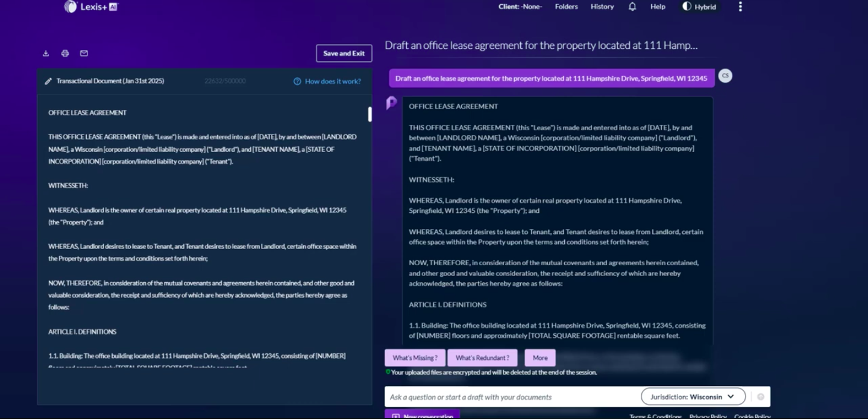
Task: Print the document with the printer icon
Action: [x=65, y=53]
